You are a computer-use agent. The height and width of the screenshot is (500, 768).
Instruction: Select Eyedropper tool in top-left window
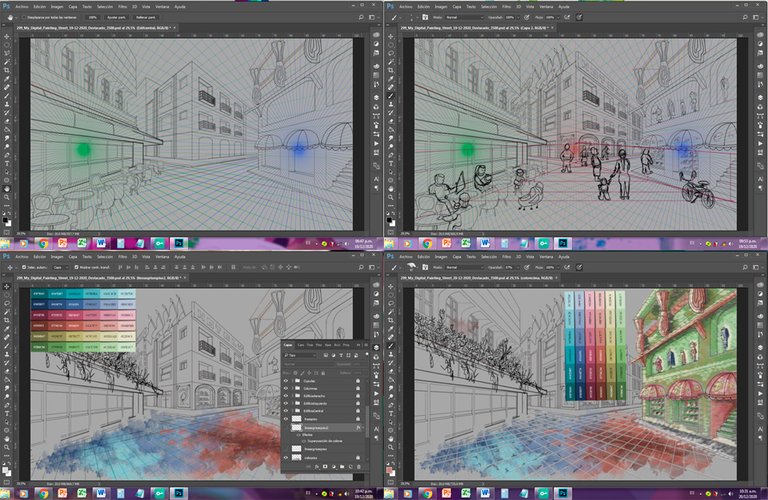pos(7,78)
